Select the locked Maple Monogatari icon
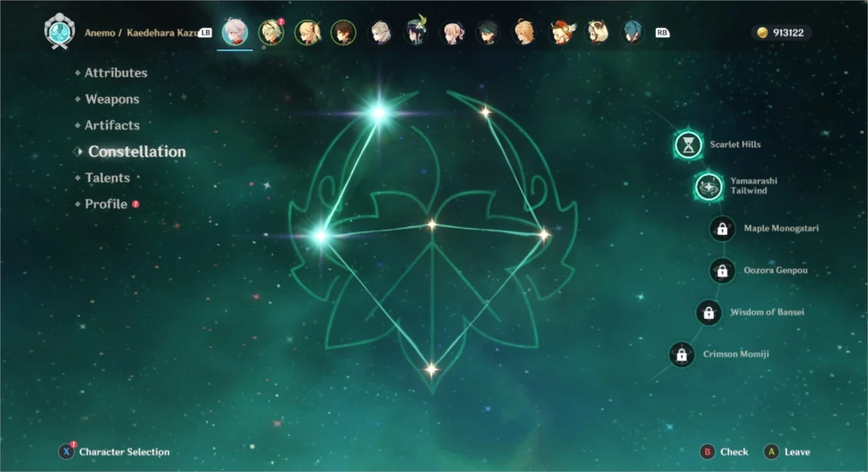 722,229
